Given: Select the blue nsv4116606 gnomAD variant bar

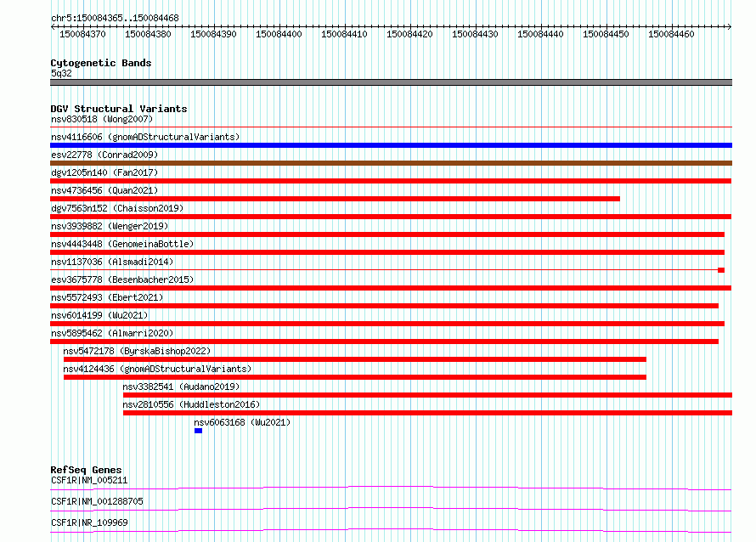Looking at the screenshot, I should click(391, 145).
